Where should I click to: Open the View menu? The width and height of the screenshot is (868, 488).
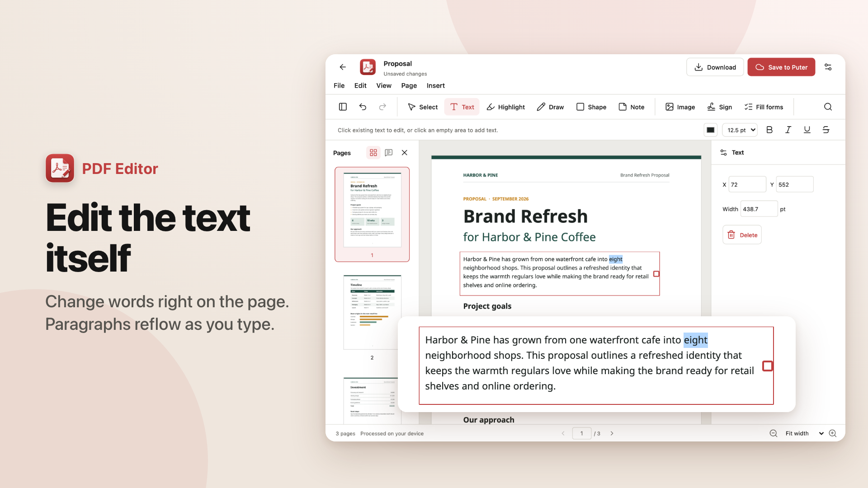384,86
